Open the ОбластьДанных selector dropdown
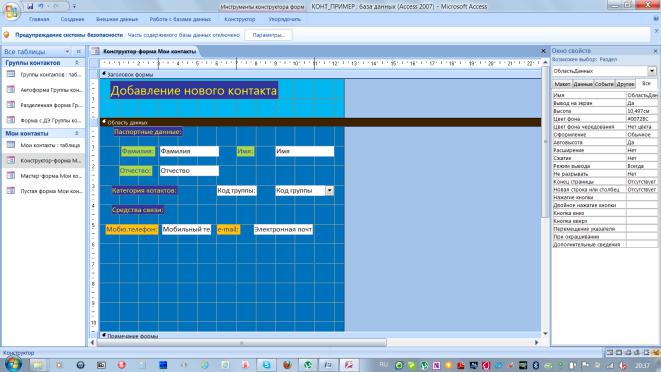Screen dimensions: 661x372 point(652,71)
